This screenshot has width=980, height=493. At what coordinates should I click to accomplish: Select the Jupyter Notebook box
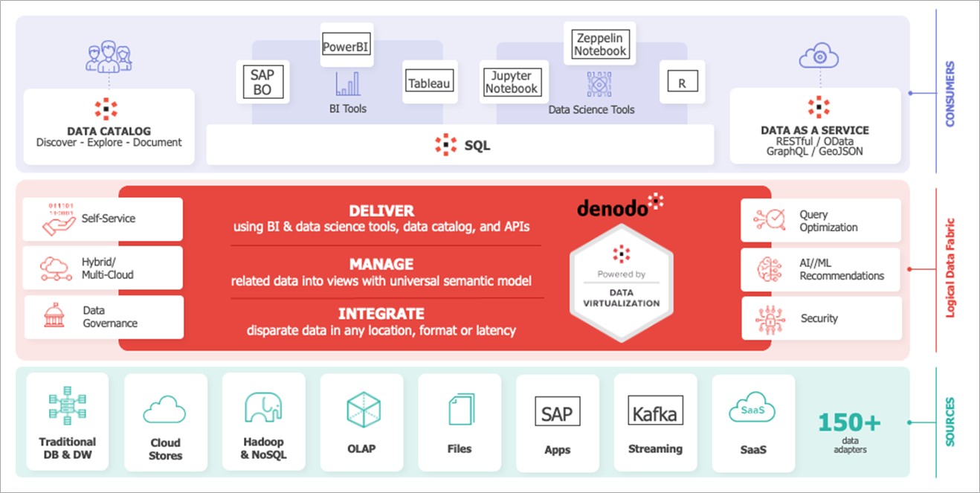[x=512, y=82]
